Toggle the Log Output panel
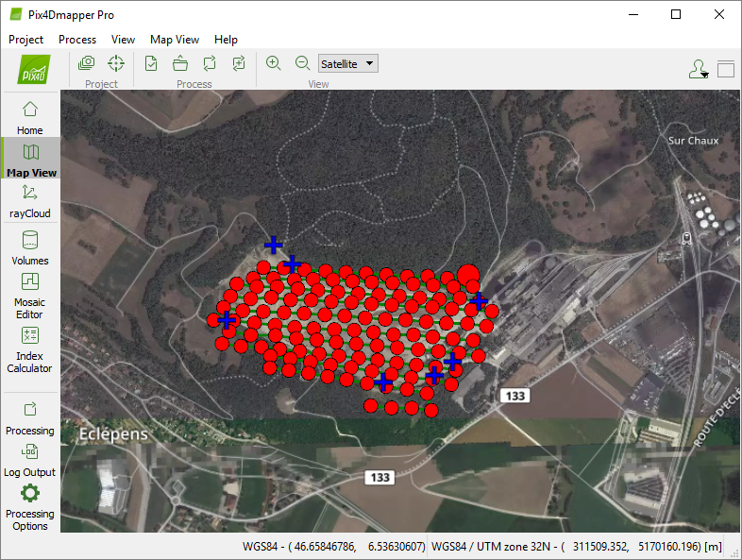The height and width of the screenshot is (560, 742). point(30,458)
